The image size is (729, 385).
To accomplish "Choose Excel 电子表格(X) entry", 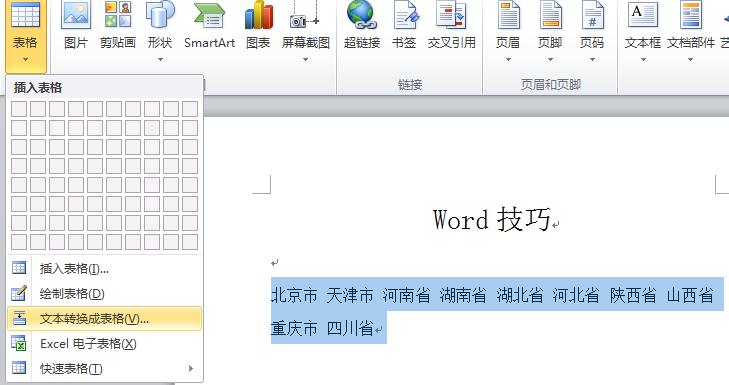I will coord(105,344).
